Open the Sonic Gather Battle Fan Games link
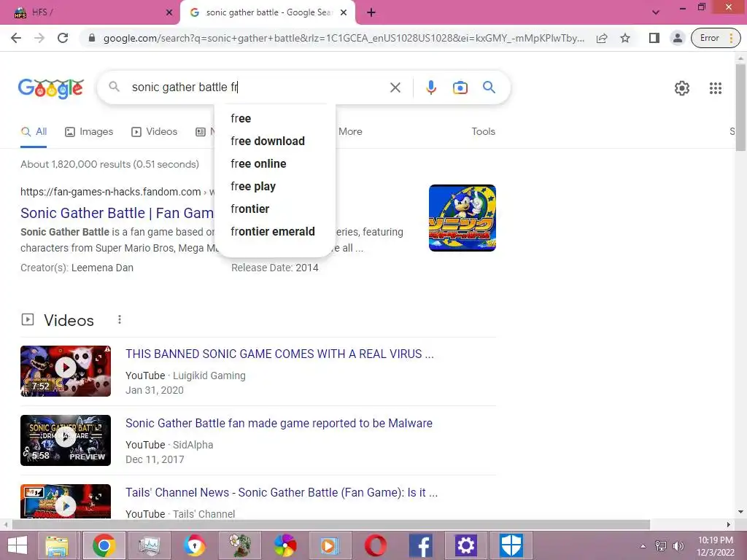747x560 pixels. pyautogui.click(x=117, y=213)
